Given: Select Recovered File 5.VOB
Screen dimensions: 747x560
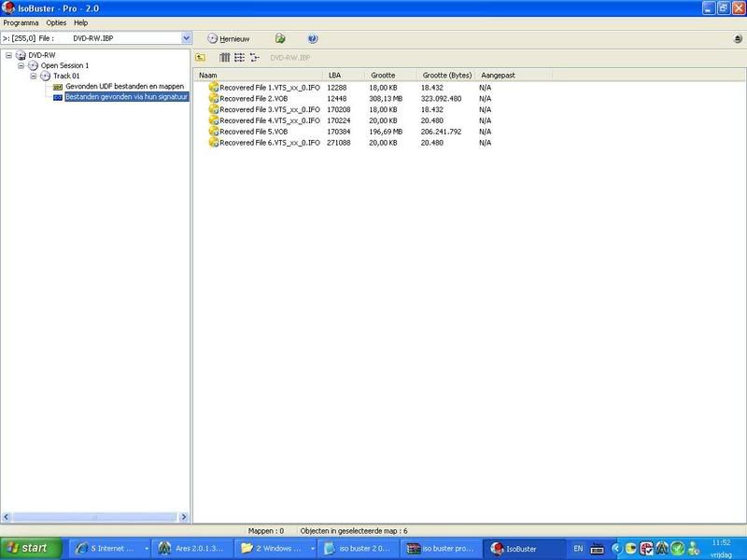Looking at the screenshot, I should click(x=253, y=132).
